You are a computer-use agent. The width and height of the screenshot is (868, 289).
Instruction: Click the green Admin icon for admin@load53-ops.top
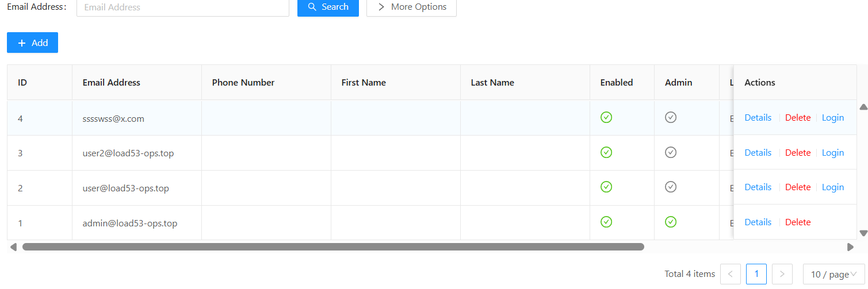click(670, 222)
